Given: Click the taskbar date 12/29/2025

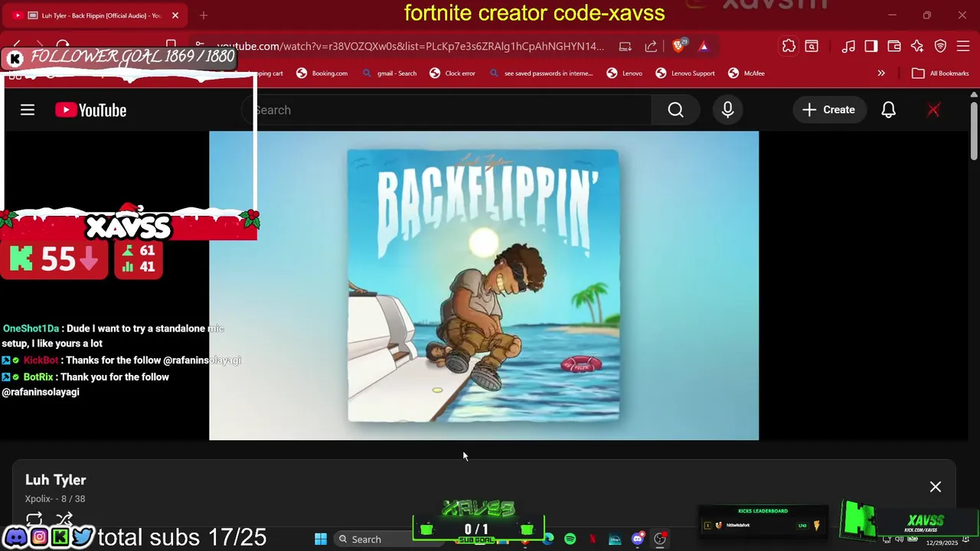Looking at the screenshot, I should coord(942,543).
